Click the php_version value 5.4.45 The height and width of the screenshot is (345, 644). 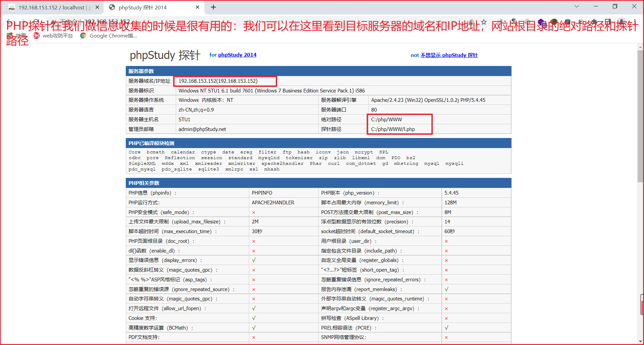451,193
